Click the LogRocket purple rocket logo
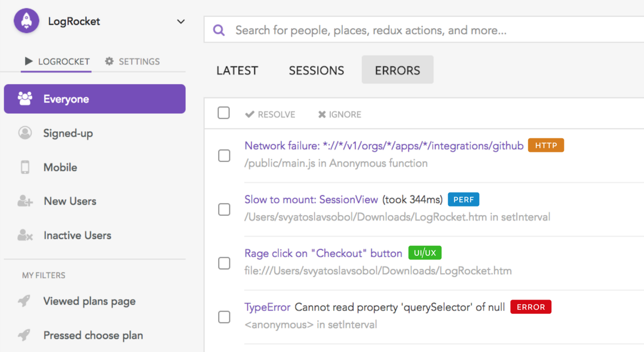 pos(27,21)
